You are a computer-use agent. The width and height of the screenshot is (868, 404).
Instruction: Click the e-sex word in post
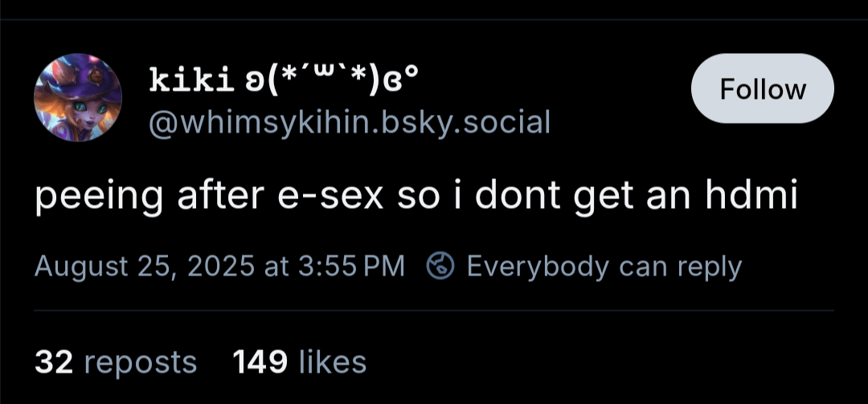coord(337,198)
